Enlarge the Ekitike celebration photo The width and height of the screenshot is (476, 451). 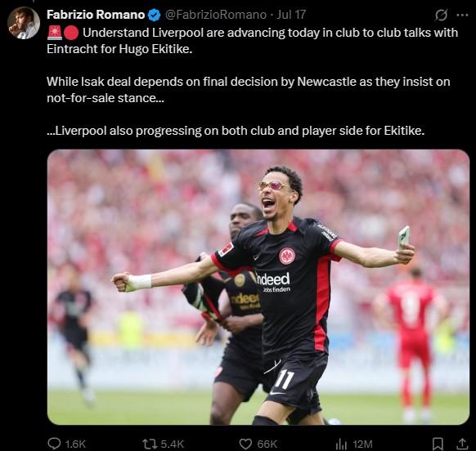point(258,287)
